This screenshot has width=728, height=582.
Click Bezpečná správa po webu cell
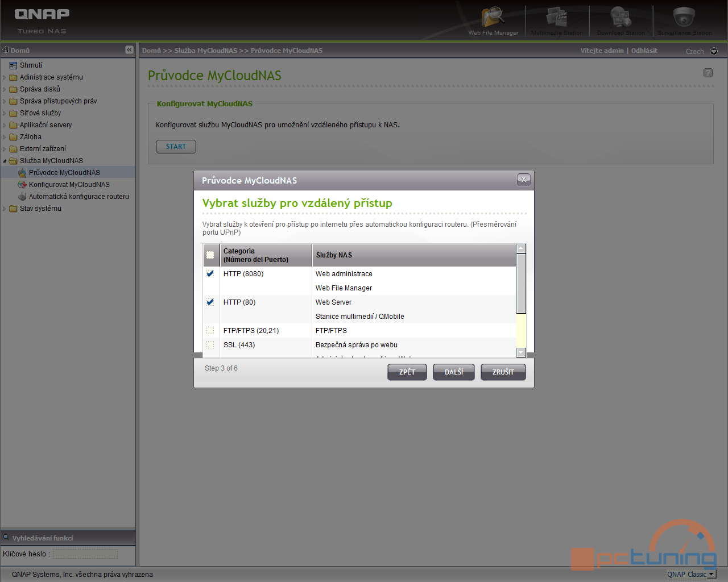click(x=357, y=345)
